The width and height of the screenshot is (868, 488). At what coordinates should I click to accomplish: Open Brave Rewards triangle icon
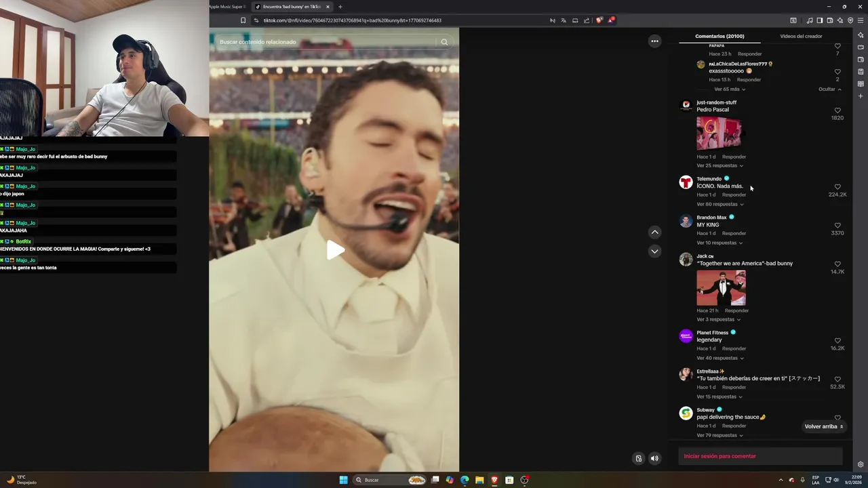pyautogui.click(x=610, y=20)
